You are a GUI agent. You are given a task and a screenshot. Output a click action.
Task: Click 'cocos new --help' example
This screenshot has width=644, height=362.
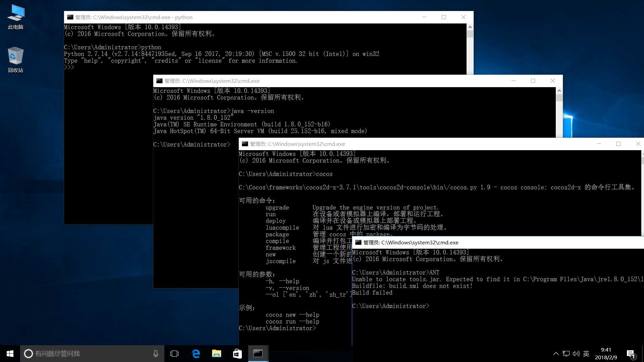tap(292, 315)
